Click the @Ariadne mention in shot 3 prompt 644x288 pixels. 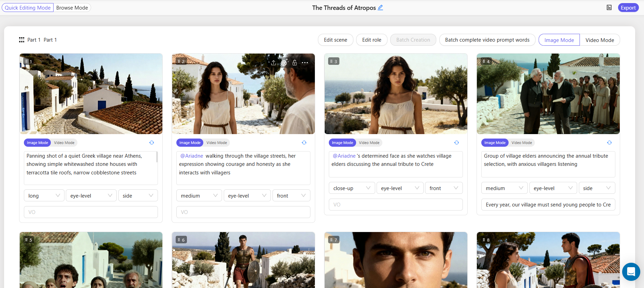[x=344, y=156]
